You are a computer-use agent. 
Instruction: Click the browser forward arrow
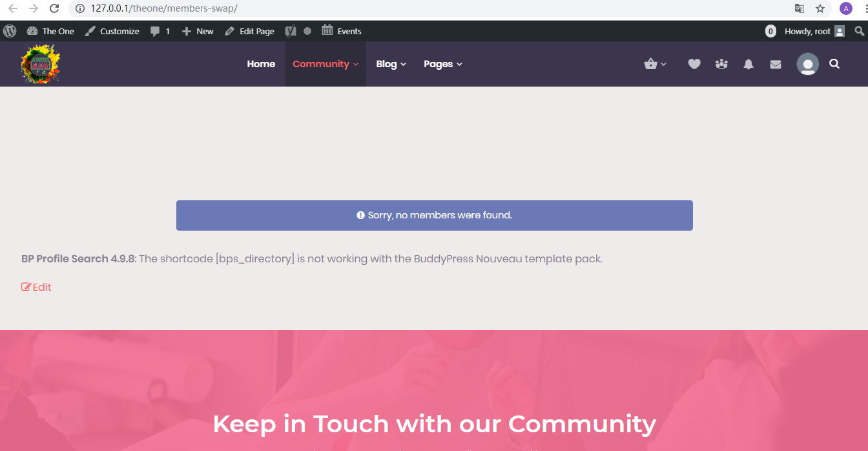[x=34, y=8]
